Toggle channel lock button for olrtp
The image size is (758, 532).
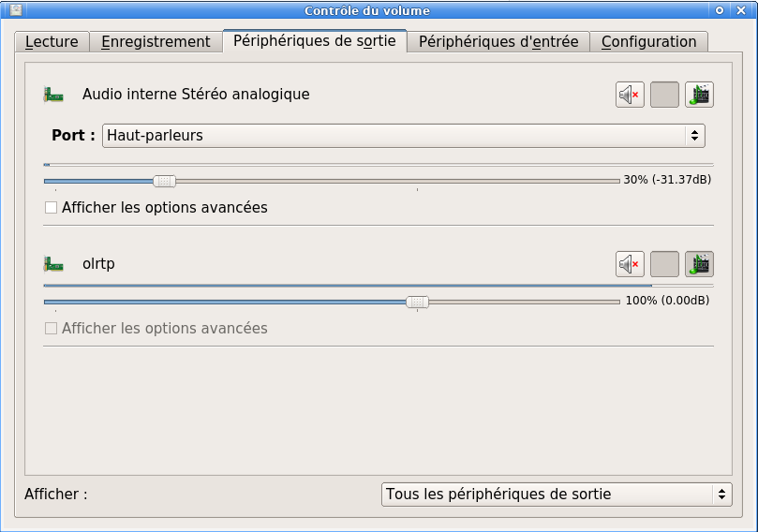(x=664, y=264)
